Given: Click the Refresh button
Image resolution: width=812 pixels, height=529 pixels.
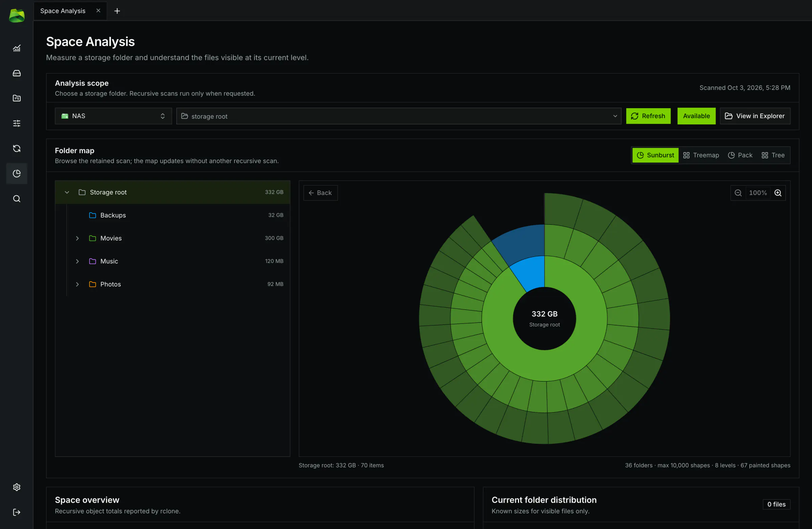Looking at the screenshot, I should tap(648, 116).
